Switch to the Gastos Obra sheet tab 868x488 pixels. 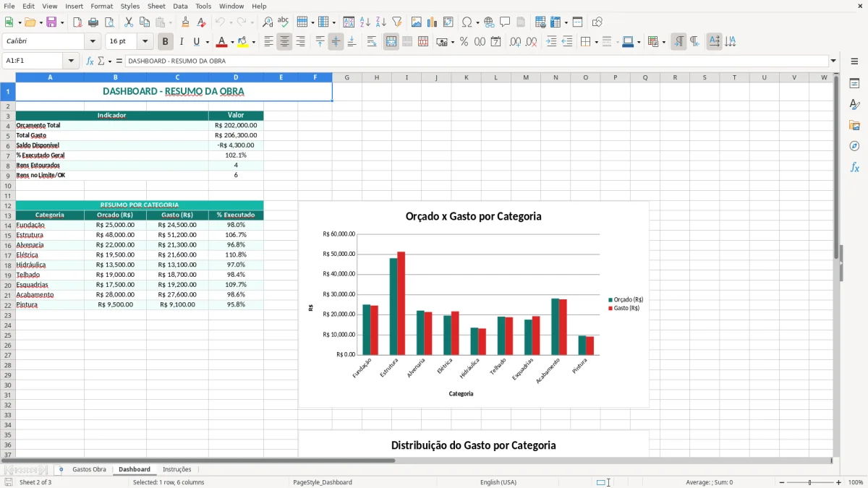point(89,470)
